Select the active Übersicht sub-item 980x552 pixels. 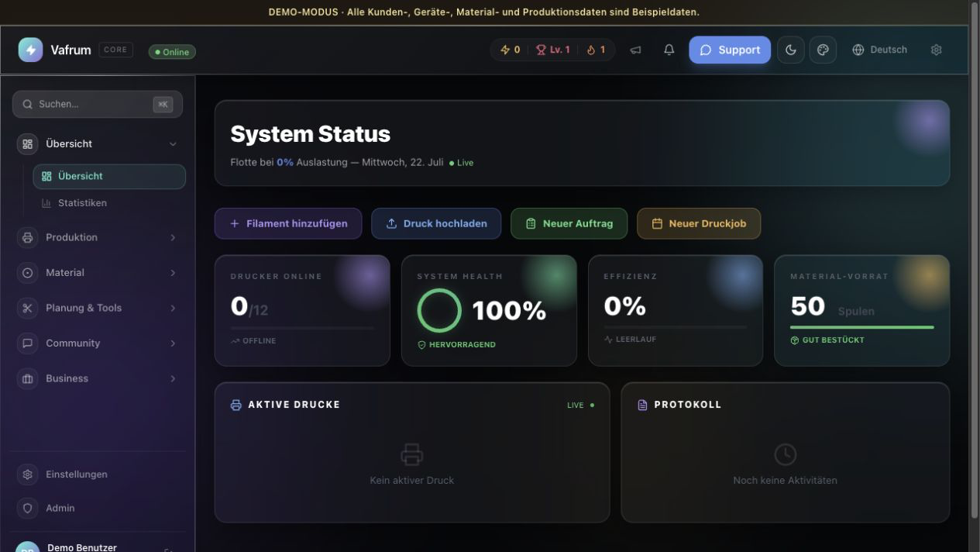(x=109, y=176)
